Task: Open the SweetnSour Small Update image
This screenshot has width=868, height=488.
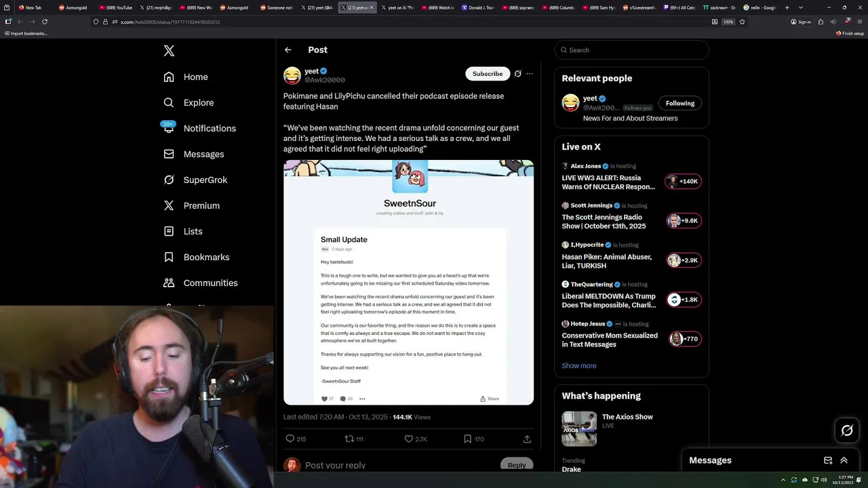Action: [x=408, y=283]
